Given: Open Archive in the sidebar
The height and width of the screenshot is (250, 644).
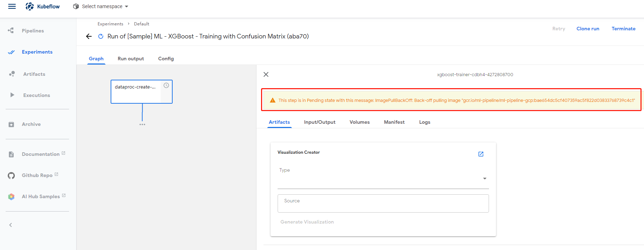Looking at the screenshot, I should point(31,124).
